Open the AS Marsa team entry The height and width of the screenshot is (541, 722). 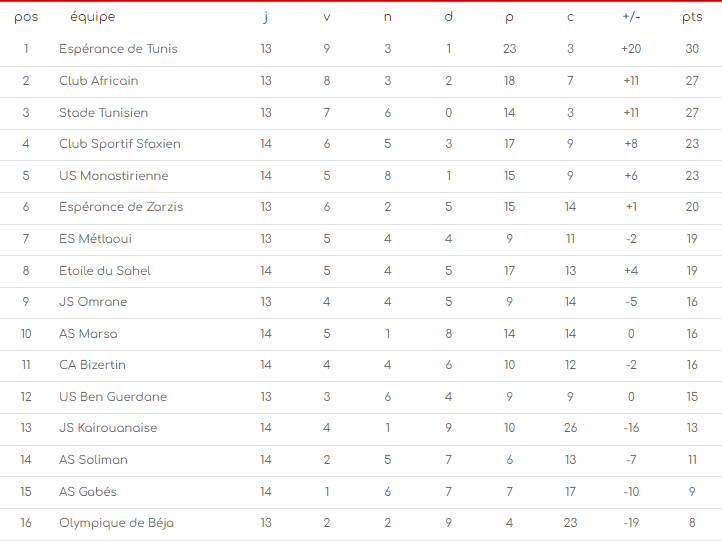tap(88, 334)
